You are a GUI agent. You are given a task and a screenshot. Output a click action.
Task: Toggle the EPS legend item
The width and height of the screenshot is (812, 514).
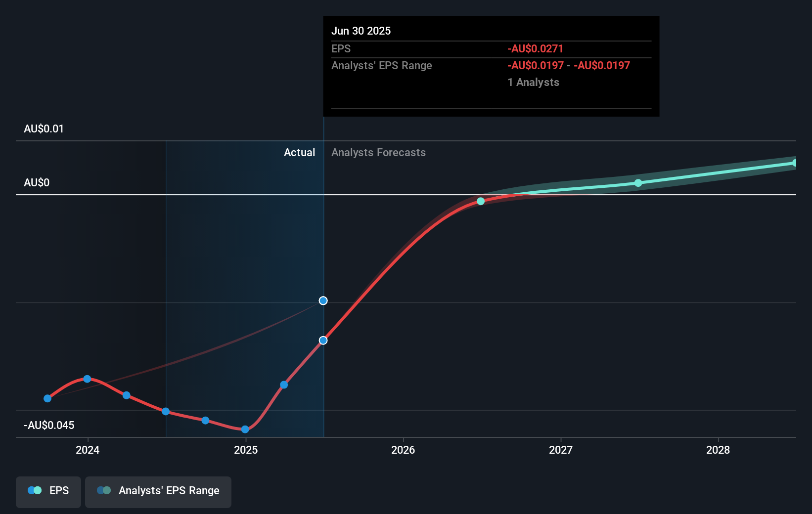click(48, 491)
